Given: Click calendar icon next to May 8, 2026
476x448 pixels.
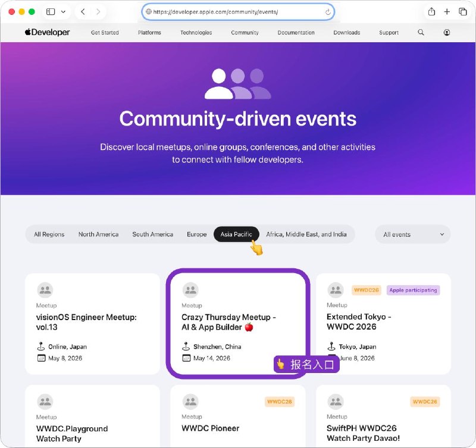Looking at the screenshot, I should 41,358.
